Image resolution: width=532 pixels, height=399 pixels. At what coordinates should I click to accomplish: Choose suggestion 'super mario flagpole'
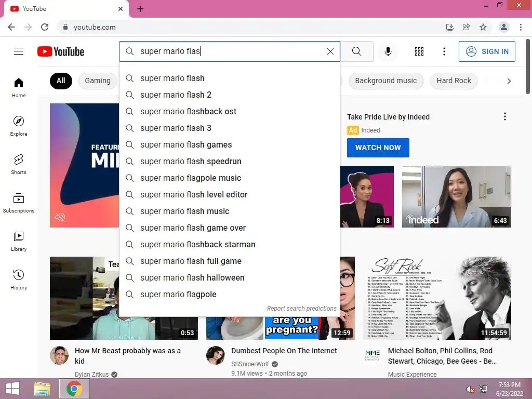click(229, 294)
